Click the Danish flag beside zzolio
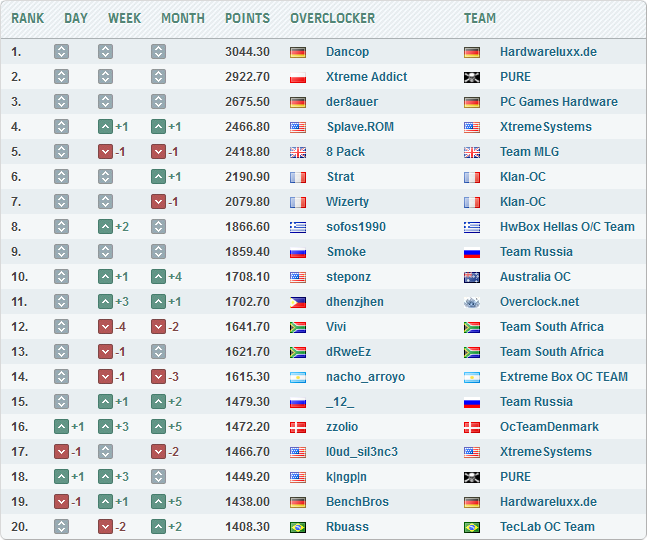This screenshot has height=540, width=647. (298, 427)
